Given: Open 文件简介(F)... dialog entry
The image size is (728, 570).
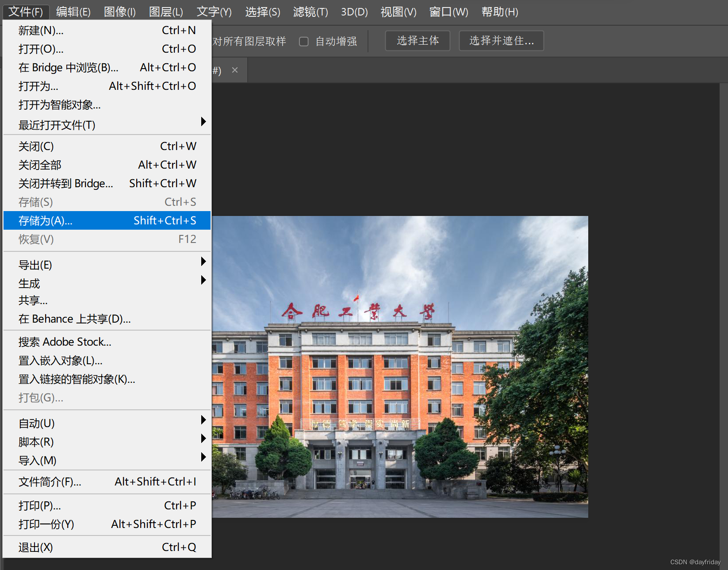Looking at the screenshot, I should pos(107,481).
